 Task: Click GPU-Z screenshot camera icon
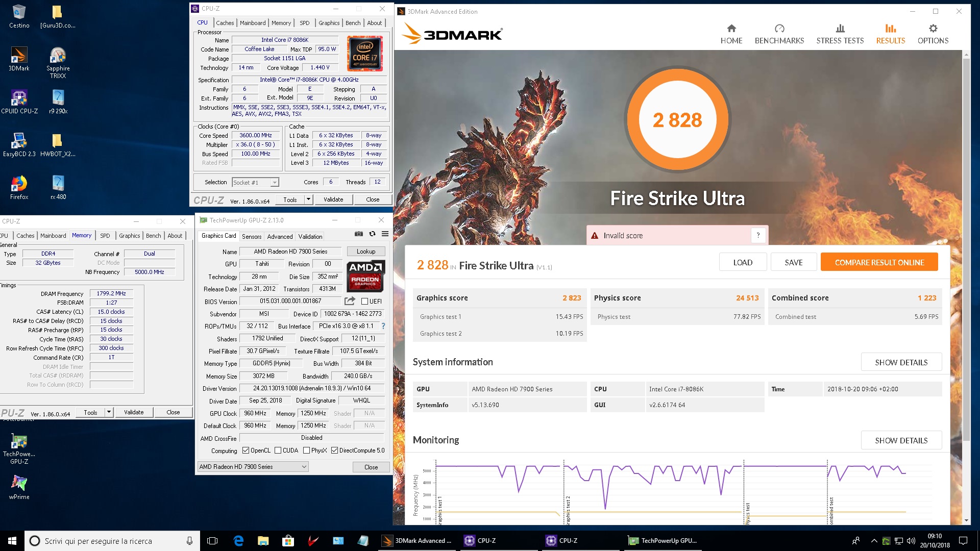[x=359, y=234]
